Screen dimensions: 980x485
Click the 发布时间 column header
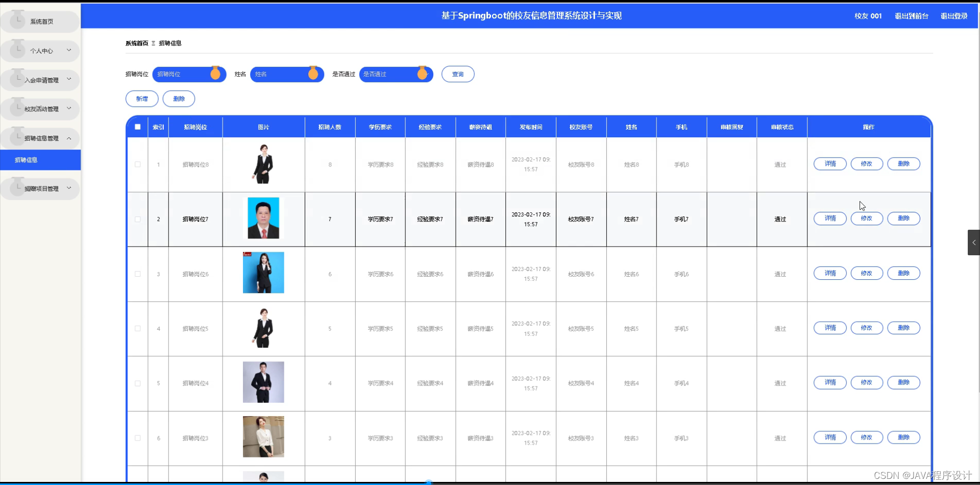click(531, 127)
